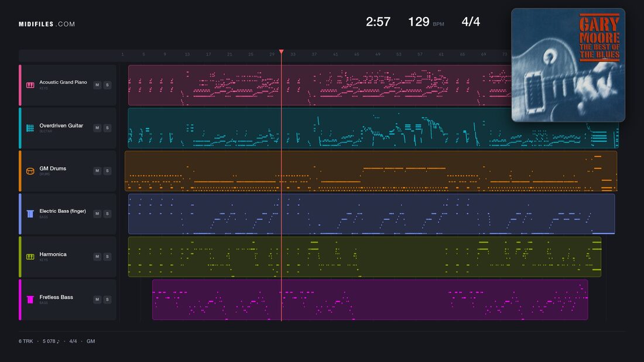Click the 129 BPM tempo display

pyautogui.click(x=426, y=22)
